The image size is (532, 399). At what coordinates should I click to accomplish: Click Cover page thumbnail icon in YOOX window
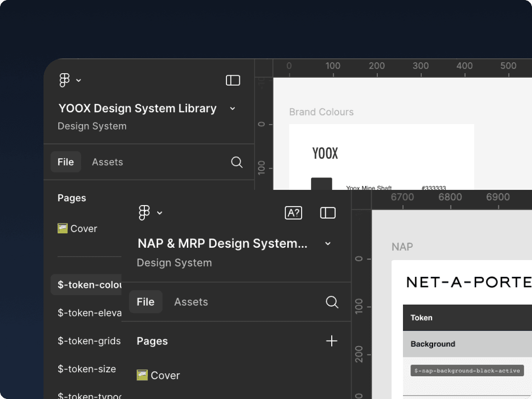pyautogui.click(x=62, y=228)
